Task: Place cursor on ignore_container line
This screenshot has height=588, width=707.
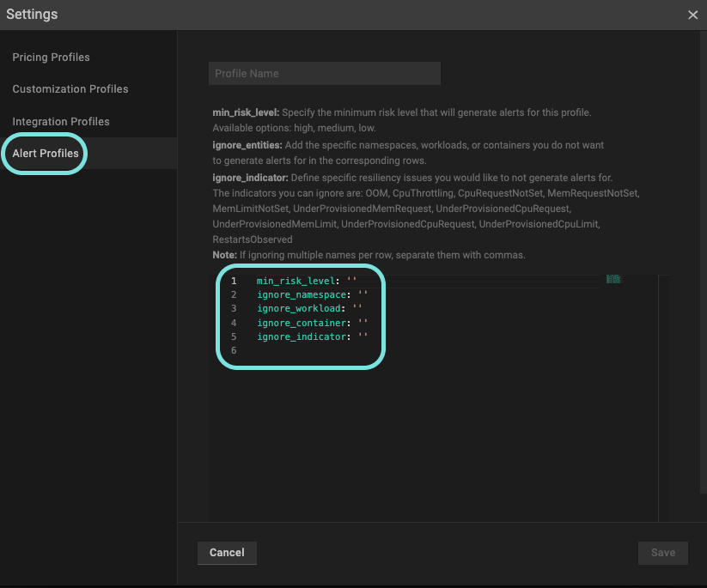Action: click(312, 323)
